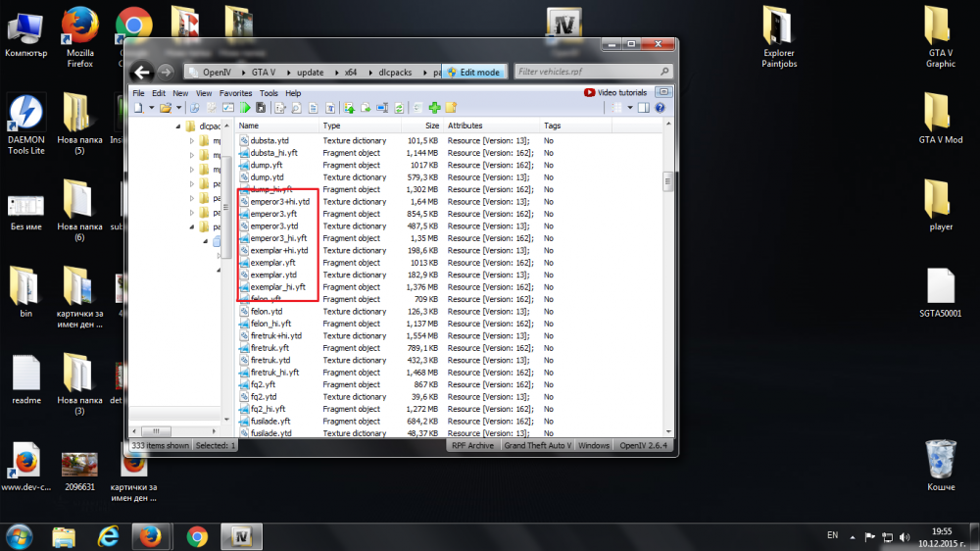Open the SGTA50001 file on desktop

(x=941, y=293)
